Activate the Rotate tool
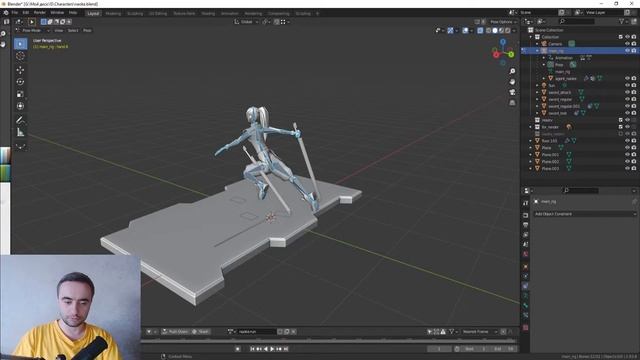The width and height of the screenshot is (640, 360). point(20,82)
